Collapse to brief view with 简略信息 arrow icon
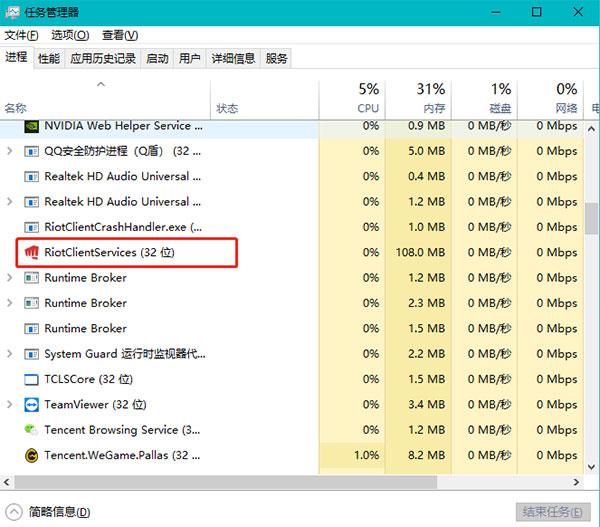 tap(14, 512)
